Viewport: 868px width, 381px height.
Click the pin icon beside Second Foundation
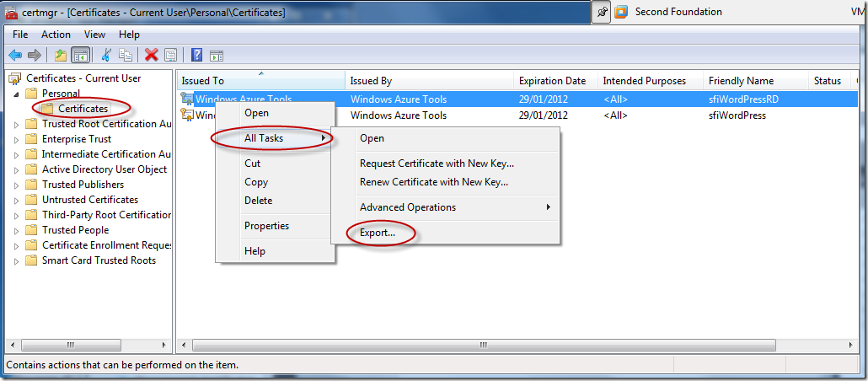point(601,12)
